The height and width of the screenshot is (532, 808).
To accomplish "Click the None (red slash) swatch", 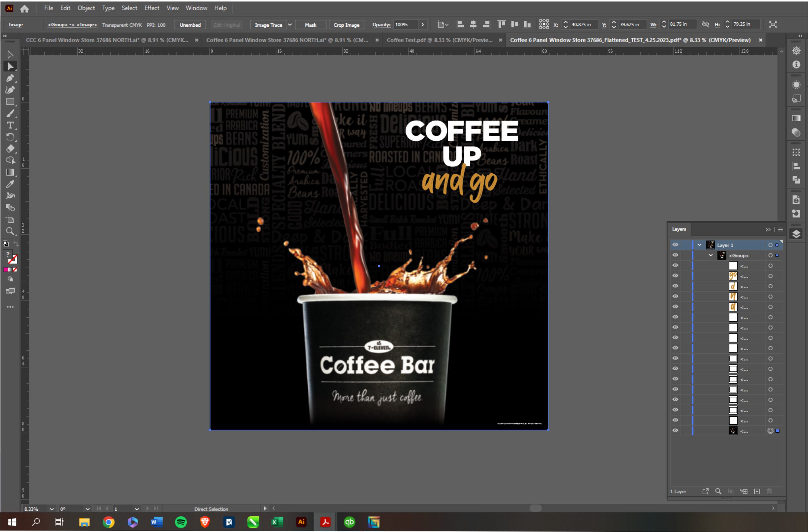I will (15, 270).
